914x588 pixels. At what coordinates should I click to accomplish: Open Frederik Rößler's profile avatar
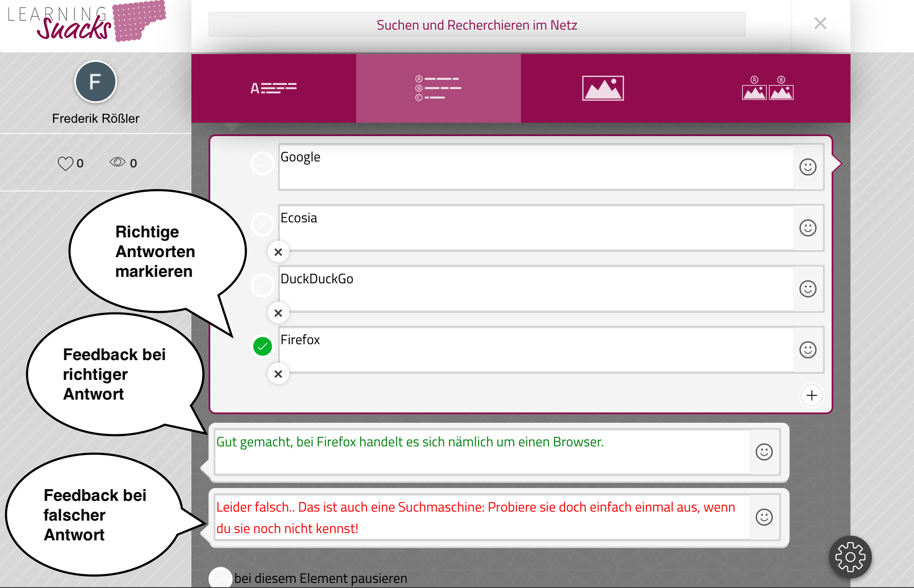pos(96,82)
